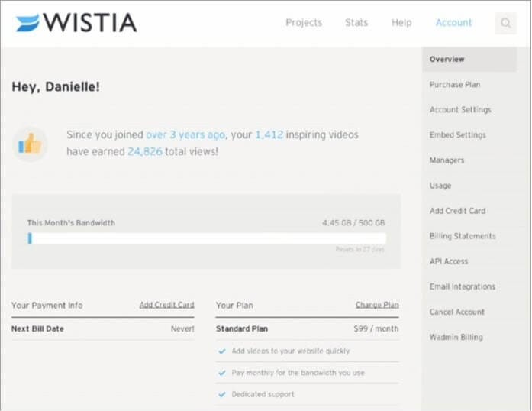Open the Stats menu

click(x=356, y=23)
